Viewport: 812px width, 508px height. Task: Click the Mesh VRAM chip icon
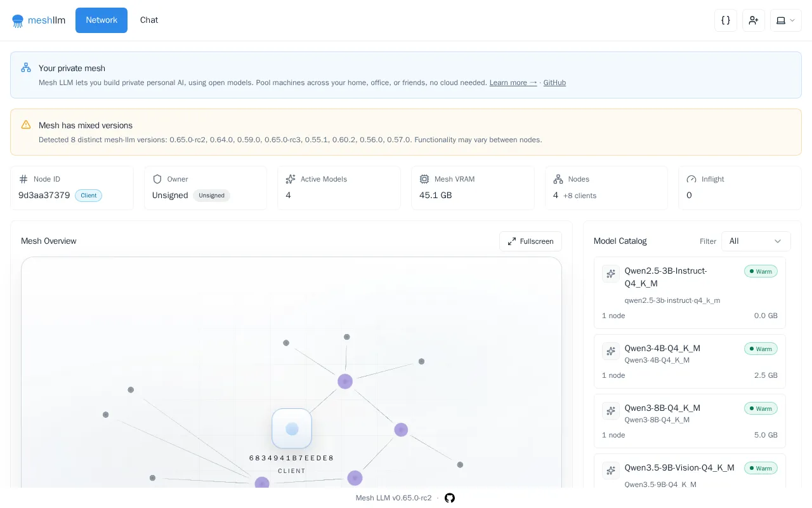[x=424, y=179]
